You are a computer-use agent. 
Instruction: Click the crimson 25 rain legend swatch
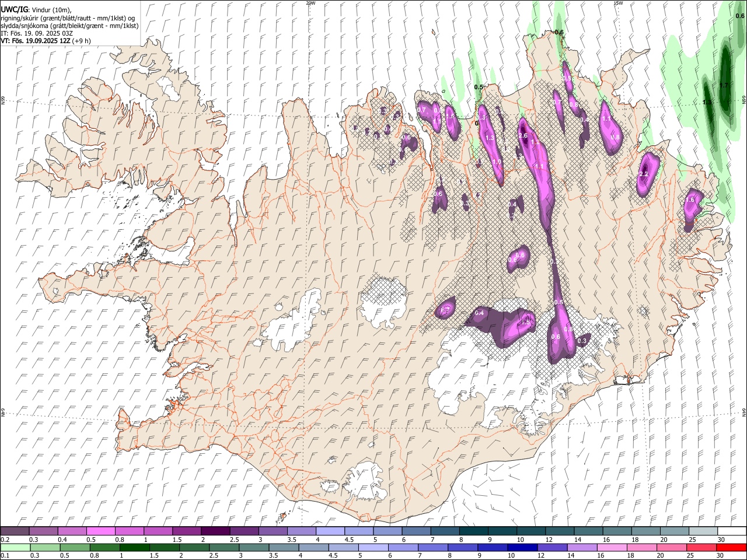point(702,548)
